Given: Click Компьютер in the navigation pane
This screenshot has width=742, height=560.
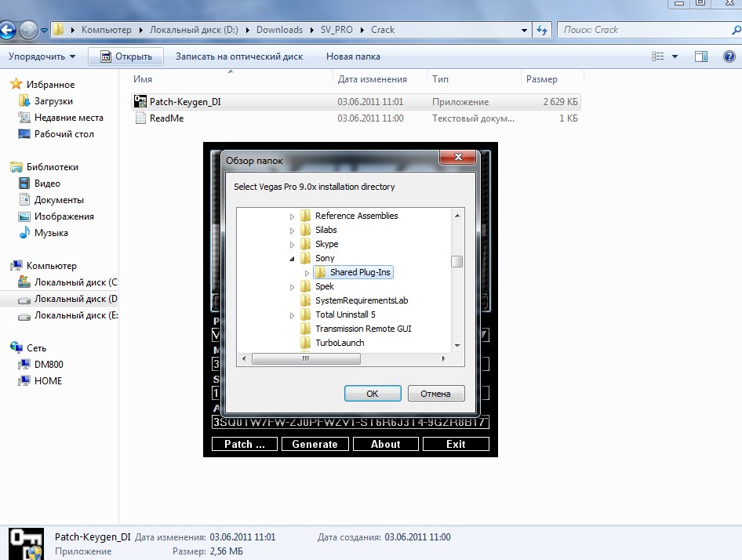Looking at the screenshot, I should [x=51, y=266].
